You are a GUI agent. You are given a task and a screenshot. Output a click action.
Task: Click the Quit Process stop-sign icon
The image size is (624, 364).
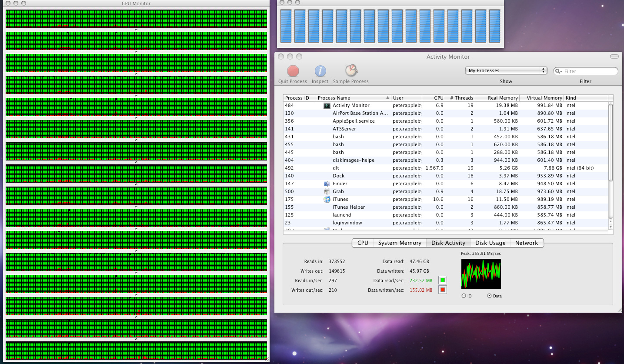point(293,71)
